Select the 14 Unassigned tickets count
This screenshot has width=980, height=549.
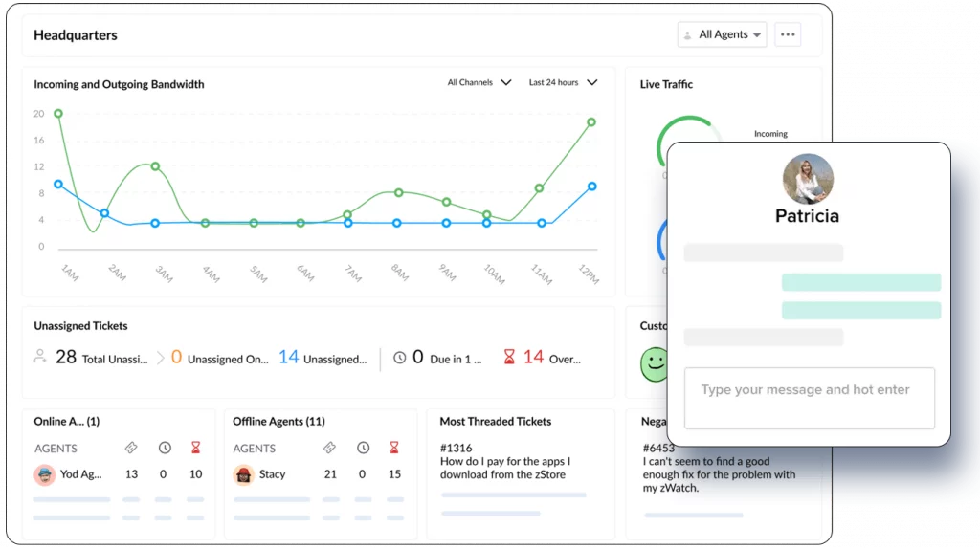point(289,358)
